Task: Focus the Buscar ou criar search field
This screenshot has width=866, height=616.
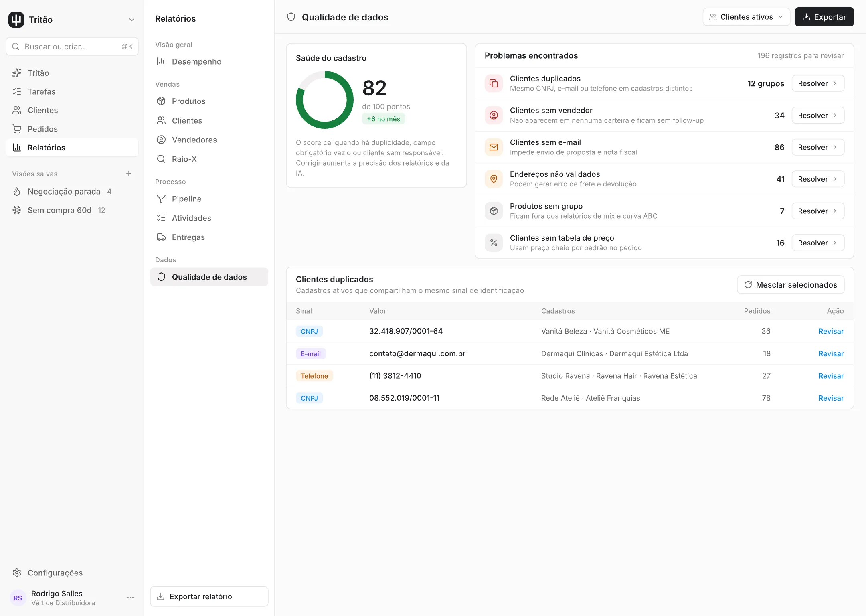Action: [x=72, y=47]
